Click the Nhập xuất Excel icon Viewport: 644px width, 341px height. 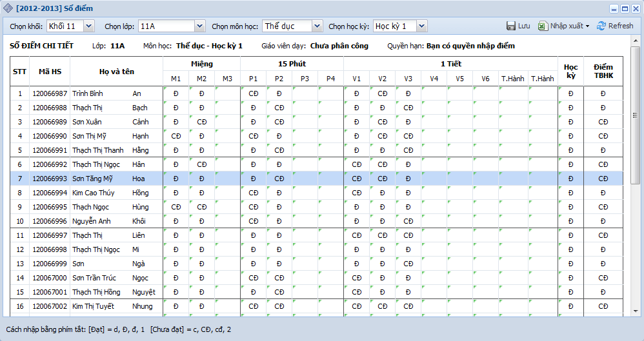pos(543,26)
